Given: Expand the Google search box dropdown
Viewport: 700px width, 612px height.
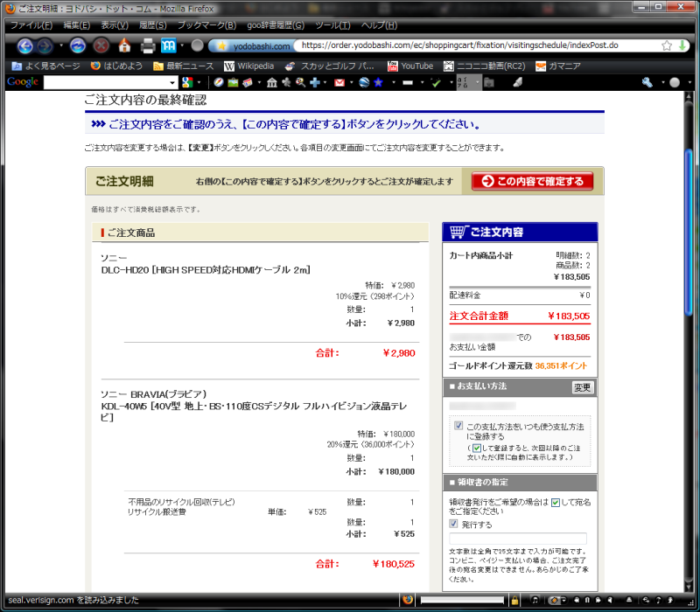Looking at the screenshot, I should 172,83.
